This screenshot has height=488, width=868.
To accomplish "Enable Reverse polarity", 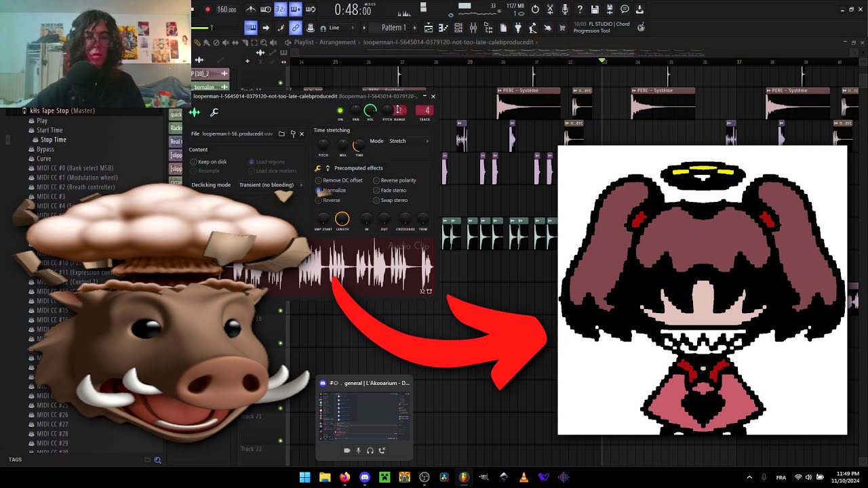I will tap(395, 180).
